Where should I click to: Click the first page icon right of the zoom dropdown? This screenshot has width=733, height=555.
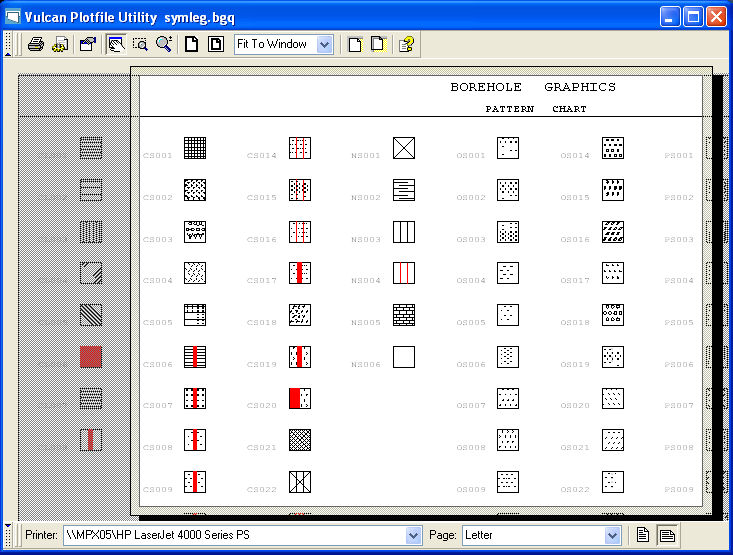[354, 44]
